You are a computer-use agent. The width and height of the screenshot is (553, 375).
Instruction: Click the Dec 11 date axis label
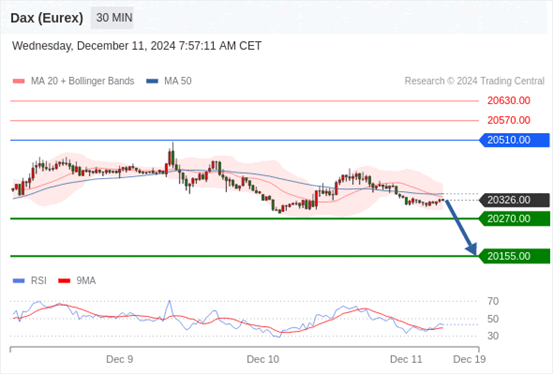click(x=406, y=359)
